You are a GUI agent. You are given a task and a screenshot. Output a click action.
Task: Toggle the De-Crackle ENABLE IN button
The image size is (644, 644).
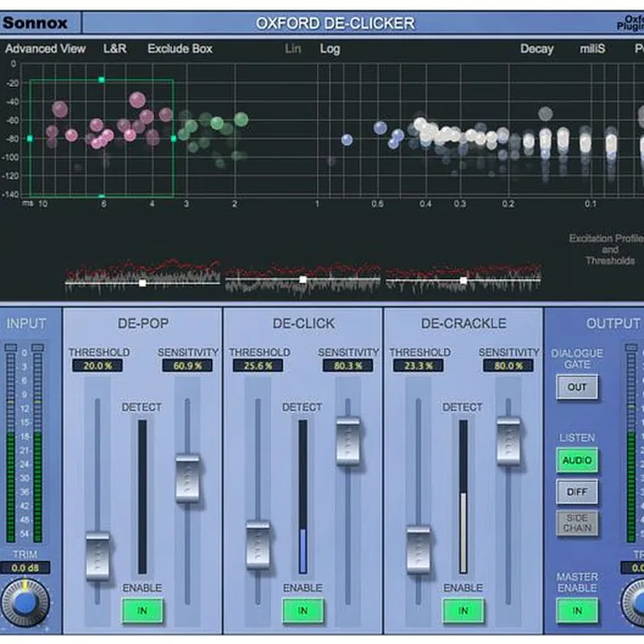click(x=463, y=611)
